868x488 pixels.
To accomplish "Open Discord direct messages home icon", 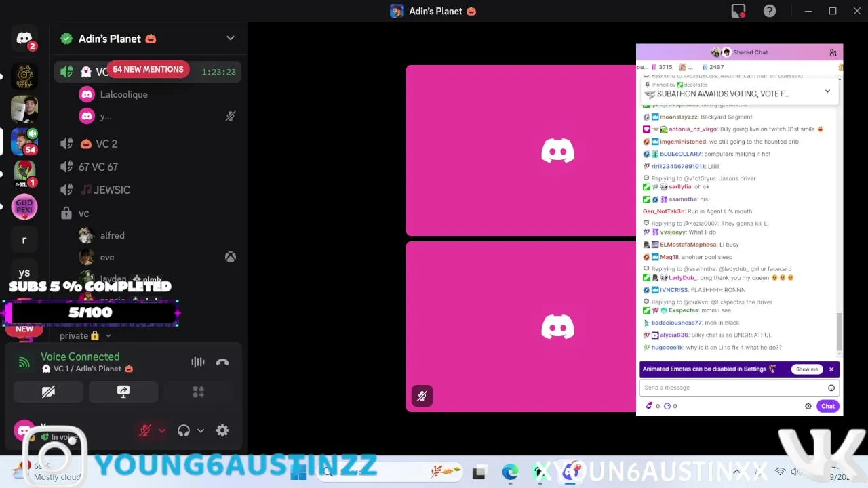I will [x=24, y=39].
